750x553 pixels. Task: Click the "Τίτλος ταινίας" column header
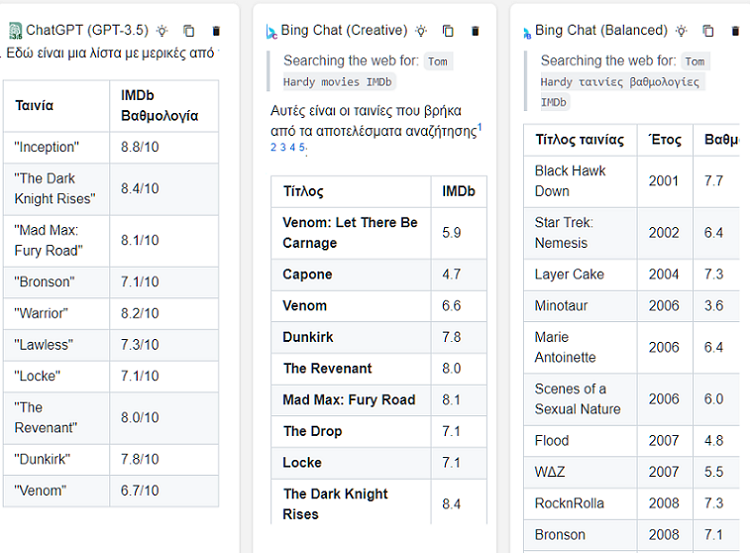(580, 140)
